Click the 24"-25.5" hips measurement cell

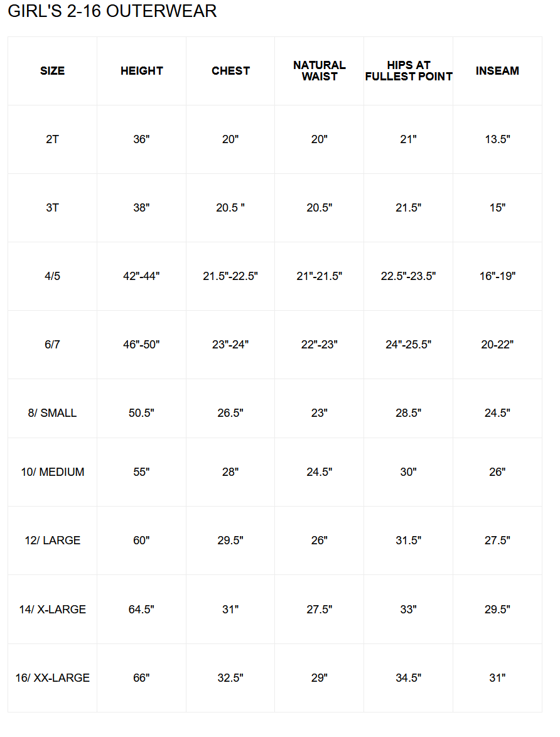(x=409, y=345)
